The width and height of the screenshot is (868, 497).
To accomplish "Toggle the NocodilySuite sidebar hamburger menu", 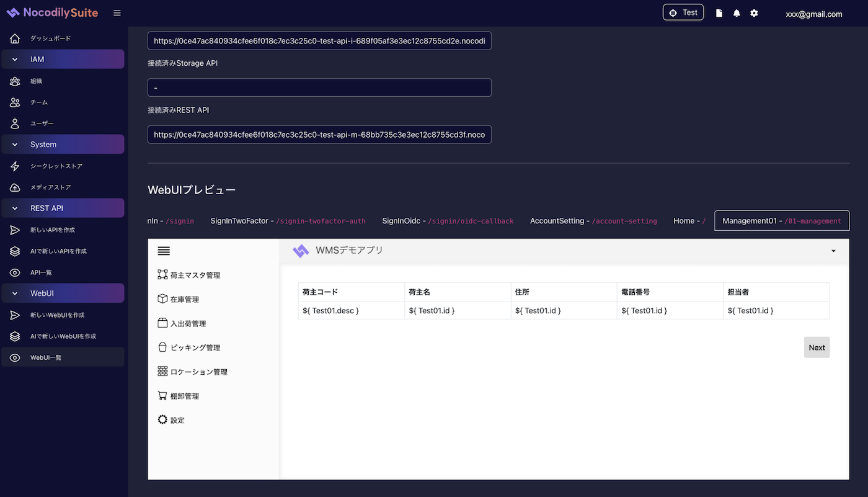I will tap(117, 13).
